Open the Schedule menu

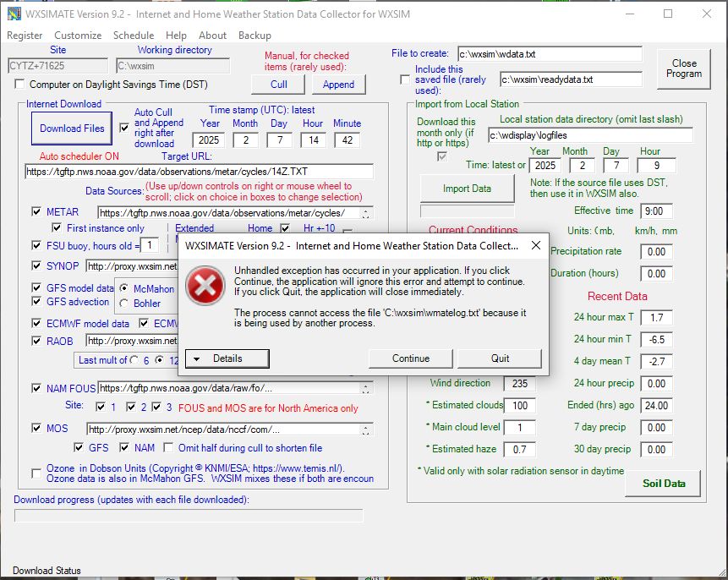(134, 36)
